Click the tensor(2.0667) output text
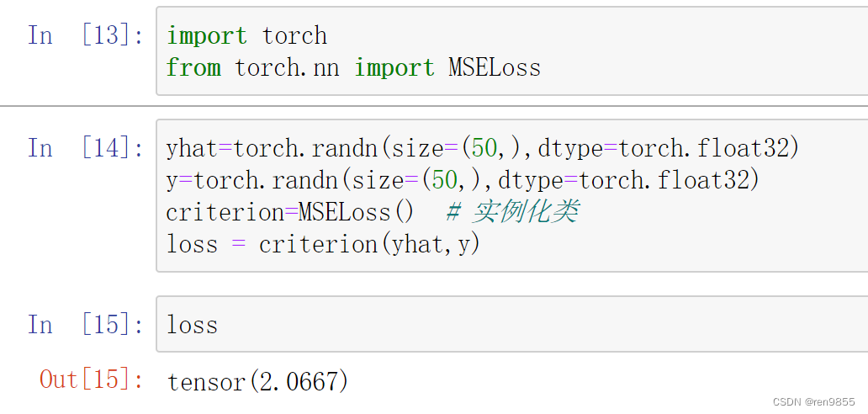Image resolution: width=868 pixels, height=414 pixels. pyautogui.click(x=258, y=381)
